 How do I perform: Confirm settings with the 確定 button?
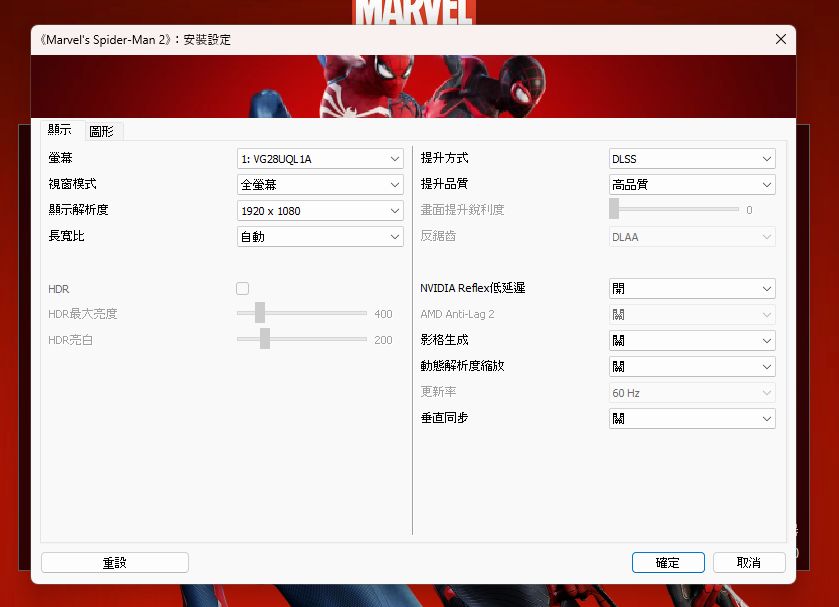668,563
